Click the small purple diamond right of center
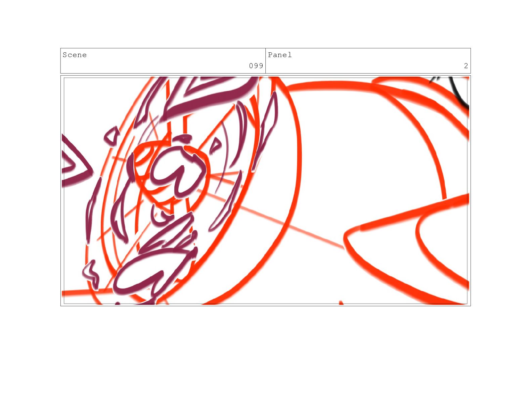Screen dimensions: 532x411 [x=215, y=146]
